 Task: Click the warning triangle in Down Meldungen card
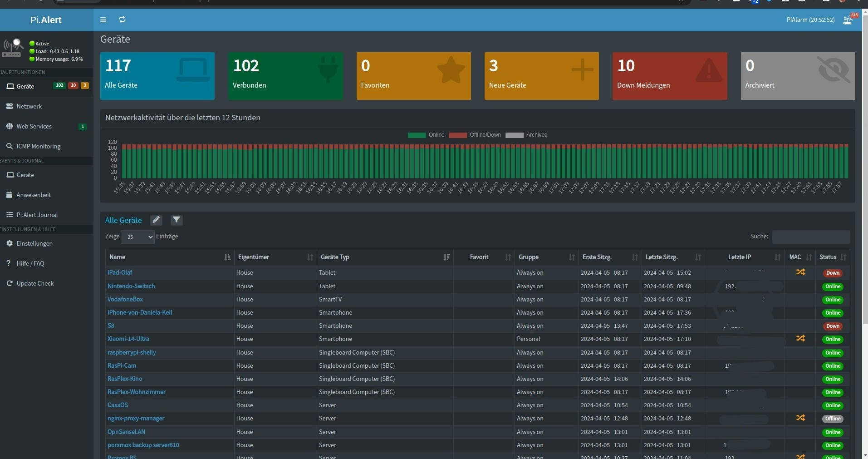[x=709, y=70]
